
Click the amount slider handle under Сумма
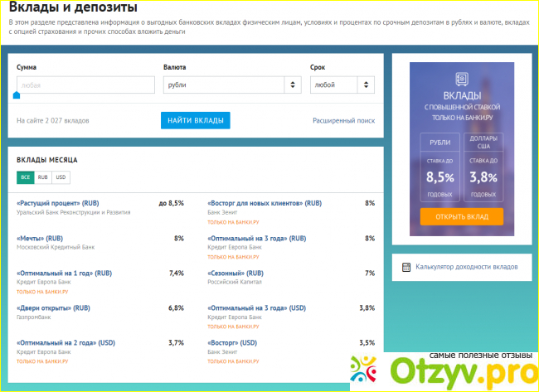click(17, 95)
